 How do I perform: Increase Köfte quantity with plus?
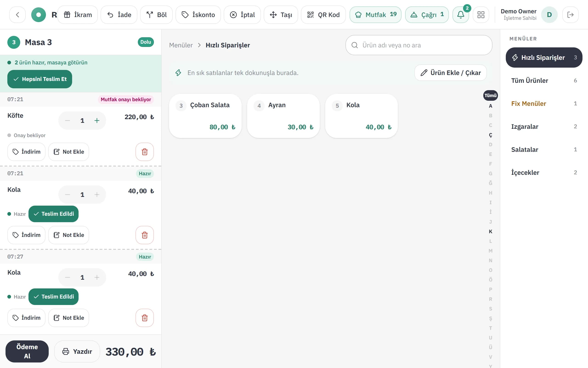97,121
